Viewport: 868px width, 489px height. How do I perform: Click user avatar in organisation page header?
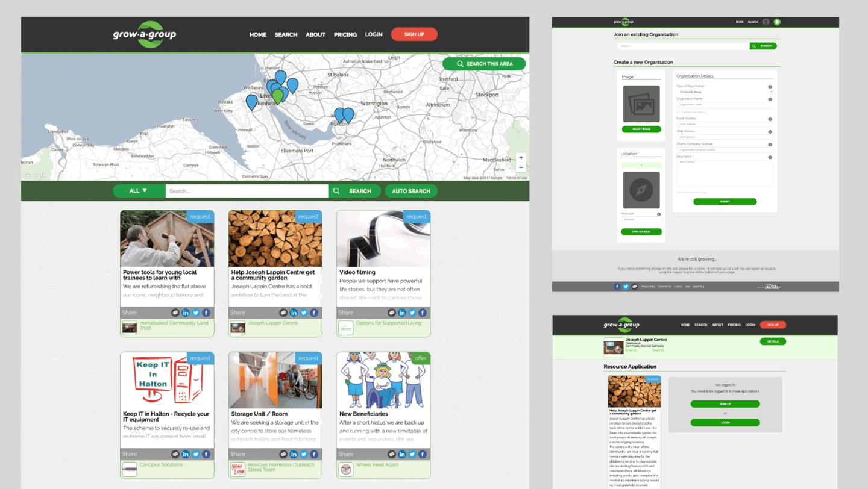pos(766,22)
